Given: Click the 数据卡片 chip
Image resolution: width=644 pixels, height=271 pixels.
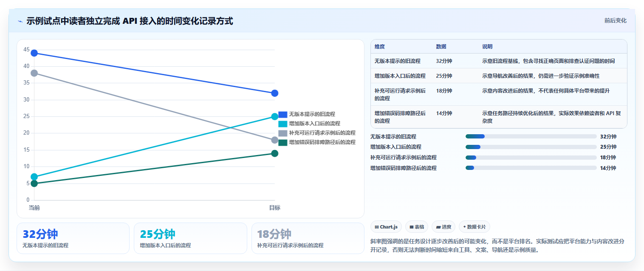Looking at the screenshot, I should pos(475,227).
